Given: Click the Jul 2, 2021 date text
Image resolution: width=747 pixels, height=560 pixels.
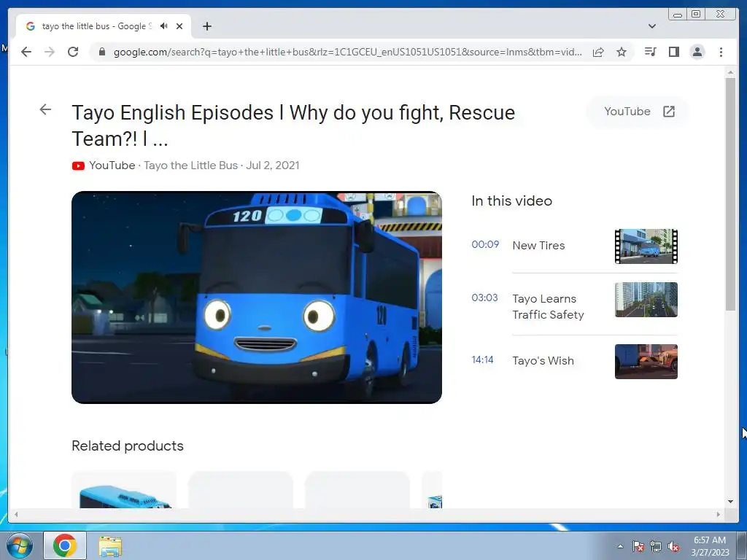Looking at the screenshot, I should click(273, 166).
